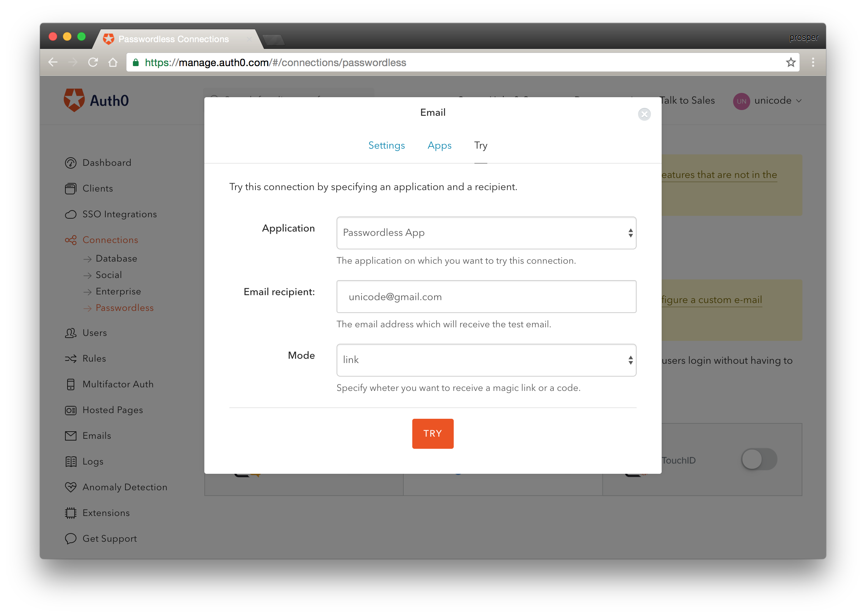The width and height of the screenshot is (866, 616).
Task: Open the Extensions sidebar label
Action: [106, 513]
